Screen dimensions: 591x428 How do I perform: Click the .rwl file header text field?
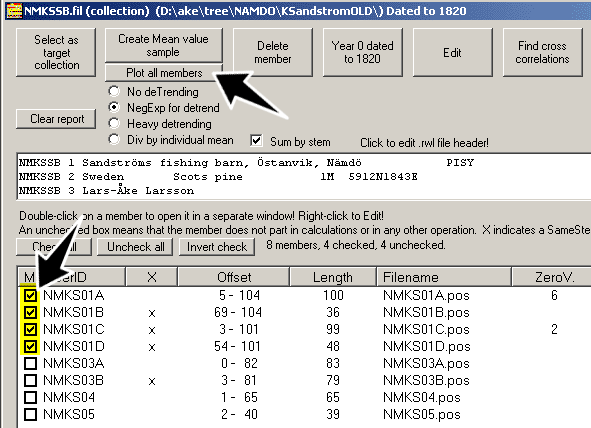point(304,176)
